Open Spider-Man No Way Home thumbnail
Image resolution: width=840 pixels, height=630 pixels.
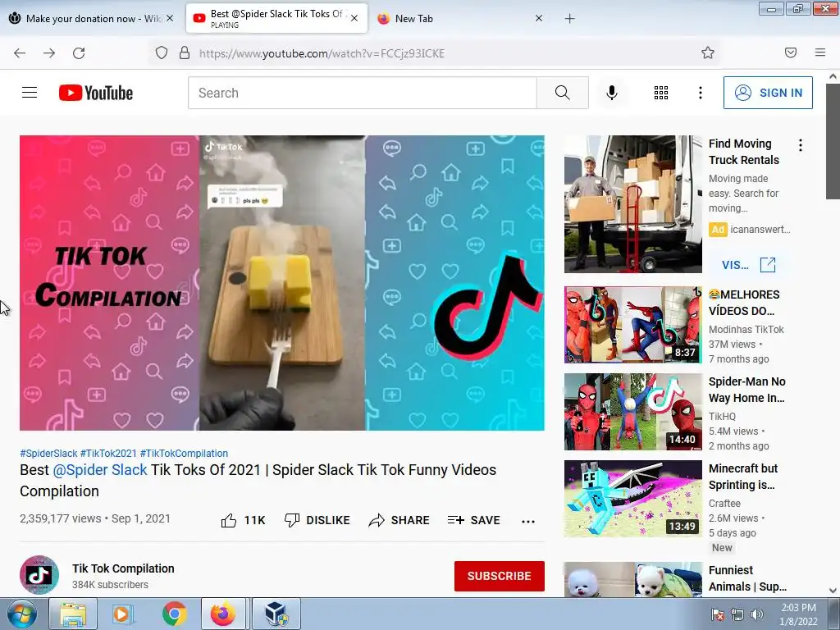pyautogui.click(x=632, y=412)
